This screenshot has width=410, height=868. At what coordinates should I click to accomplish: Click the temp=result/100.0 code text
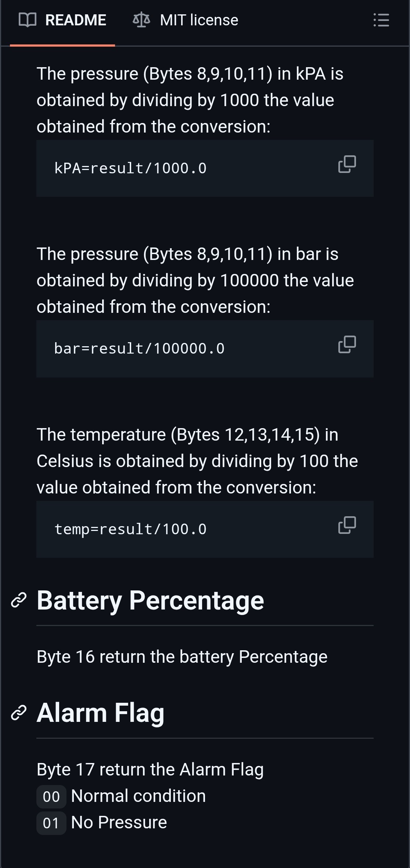coord(130,529)
